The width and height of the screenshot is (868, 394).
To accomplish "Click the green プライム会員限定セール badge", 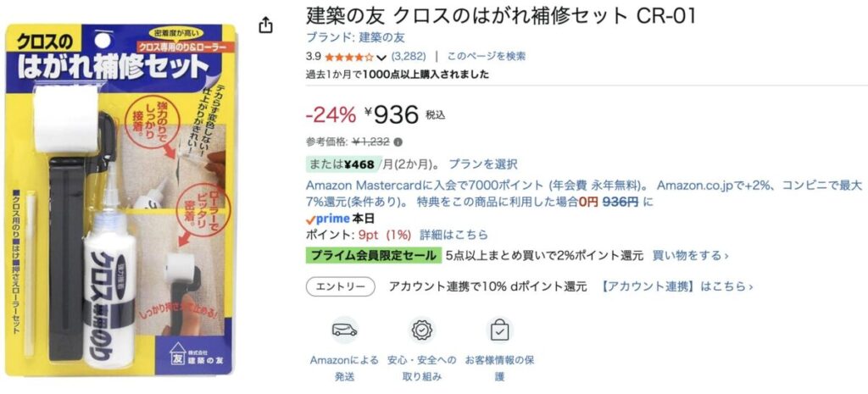I will coord(373,255).
